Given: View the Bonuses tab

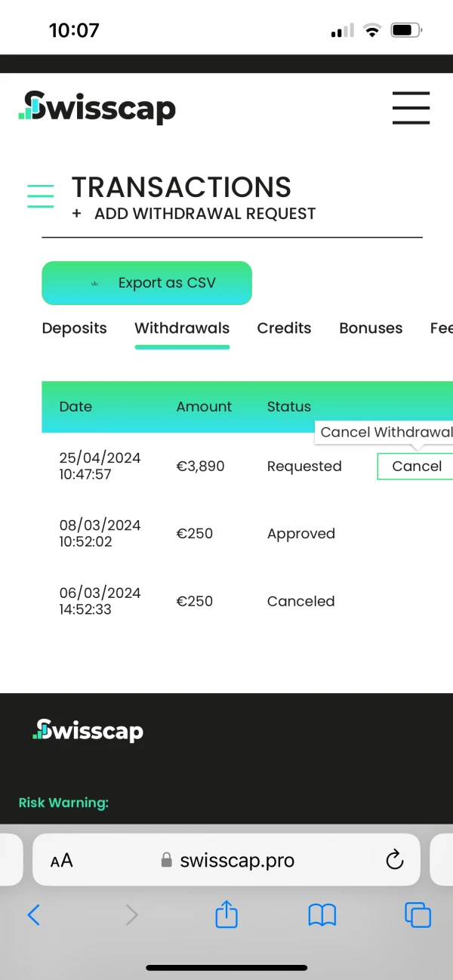Looking at the screenshot, I should pos(371,328).
